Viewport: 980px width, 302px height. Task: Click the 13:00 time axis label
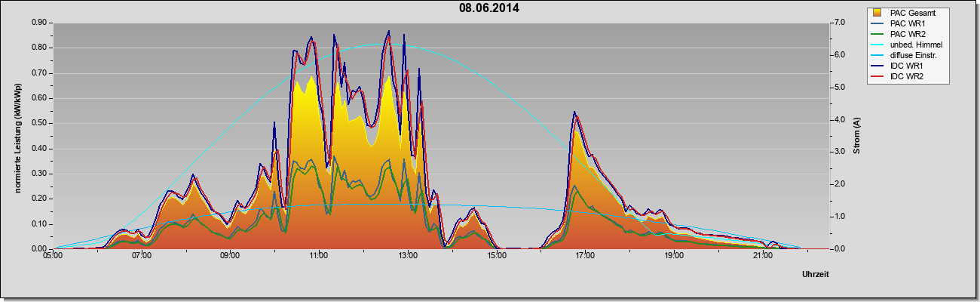coord(408,256)
